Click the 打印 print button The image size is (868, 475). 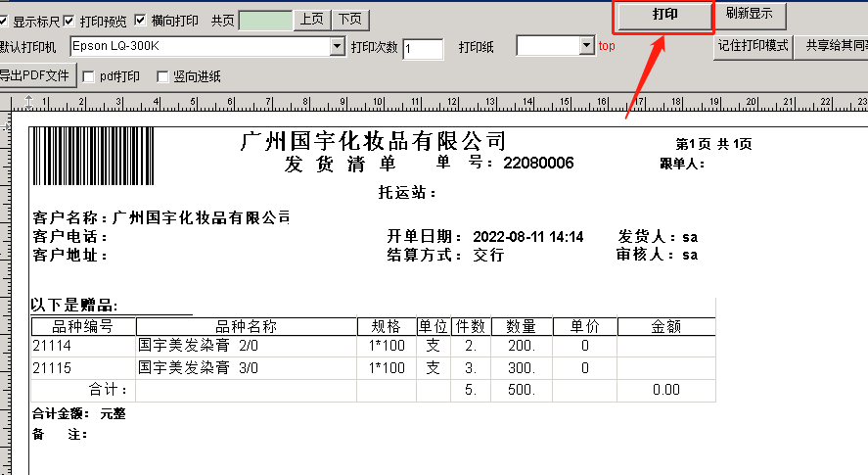665,16
